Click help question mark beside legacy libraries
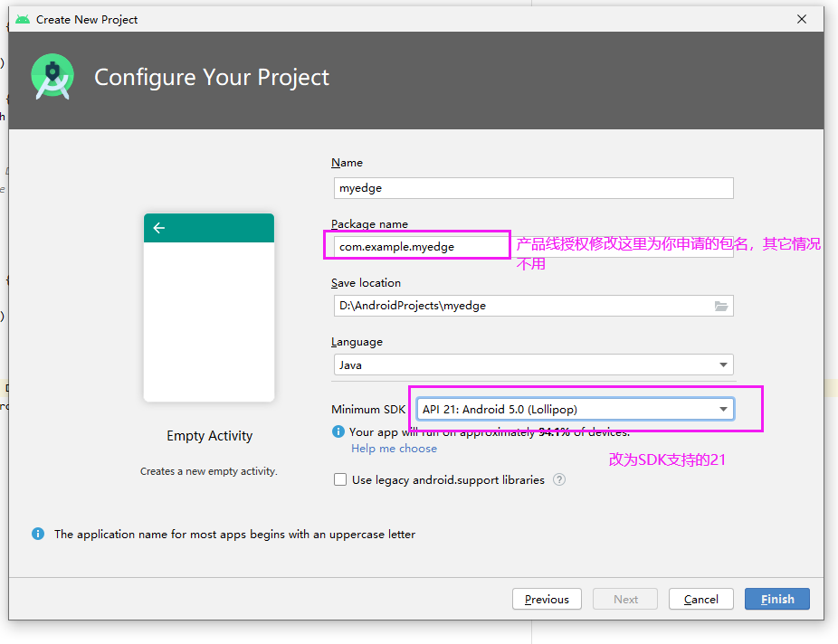 pyautogui.click(x=559, y=479)
